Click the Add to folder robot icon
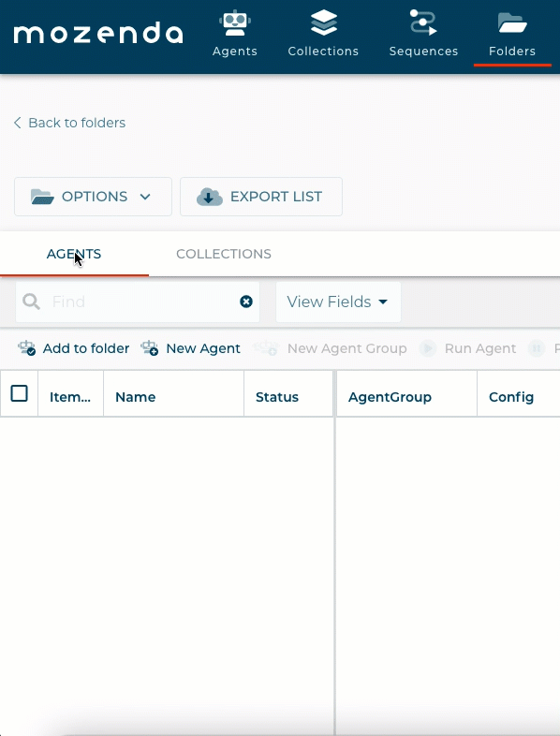The width and height of the screenshot is (560, 736). coord(27,347)
